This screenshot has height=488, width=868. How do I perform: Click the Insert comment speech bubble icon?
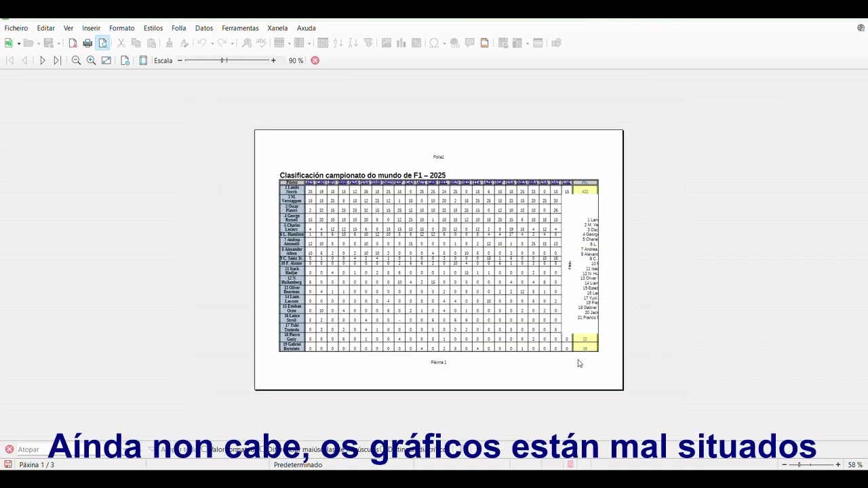tap(469, 43)
